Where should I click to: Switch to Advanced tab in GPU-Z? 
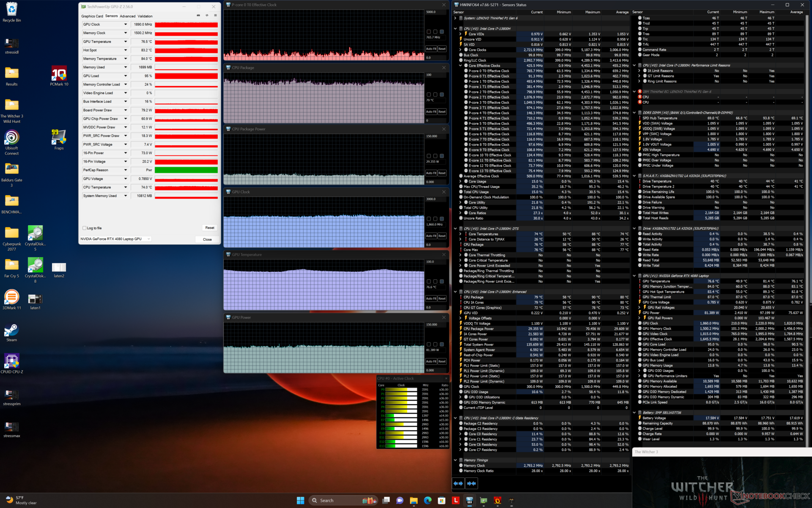(x=127, y=16)
